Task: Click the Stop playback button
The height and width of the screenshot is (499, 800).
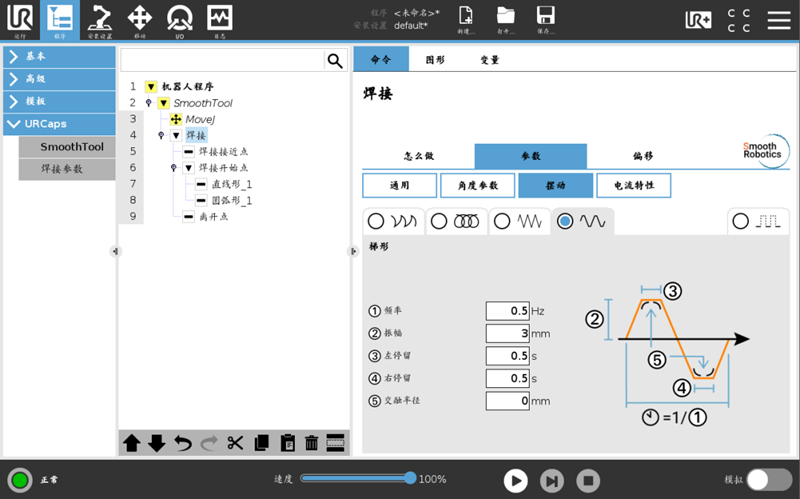Action: [x=588, y=481]
